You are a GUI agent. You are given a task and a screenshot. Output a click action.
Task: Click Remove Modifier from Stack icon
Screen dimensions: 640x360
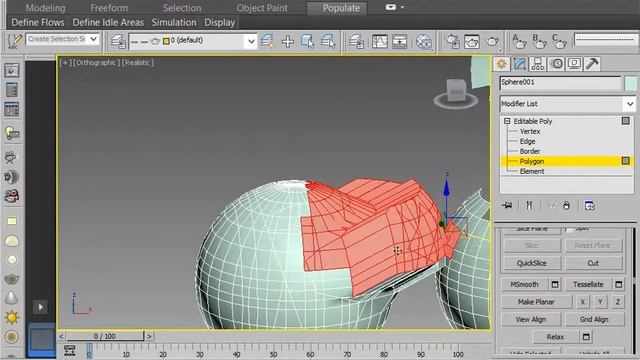[x=567, y=205]
